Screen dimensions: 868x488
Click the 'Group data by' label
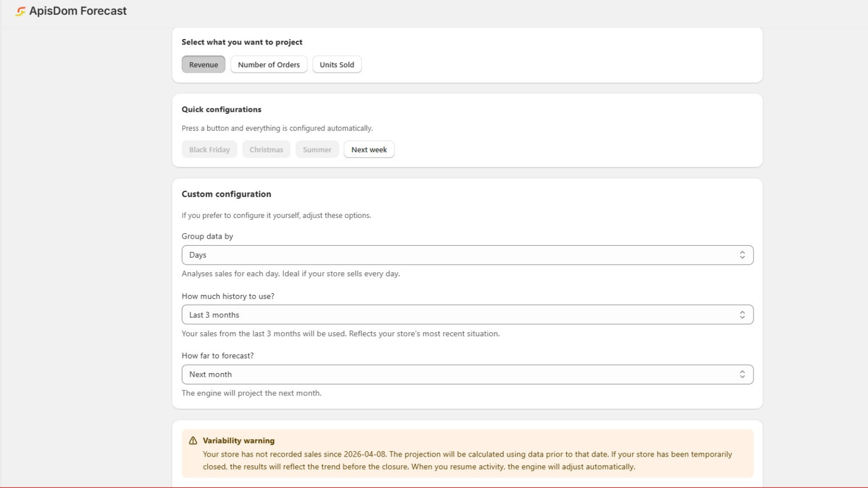207,236
